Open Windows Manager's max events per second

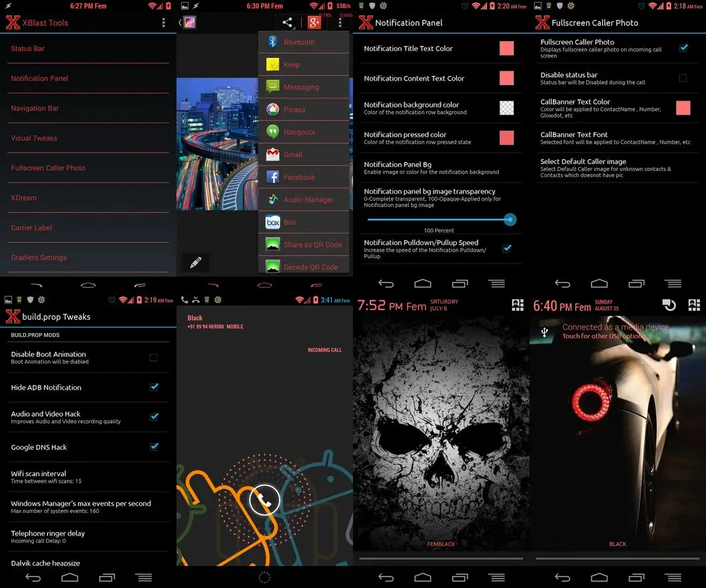point(88,507)
